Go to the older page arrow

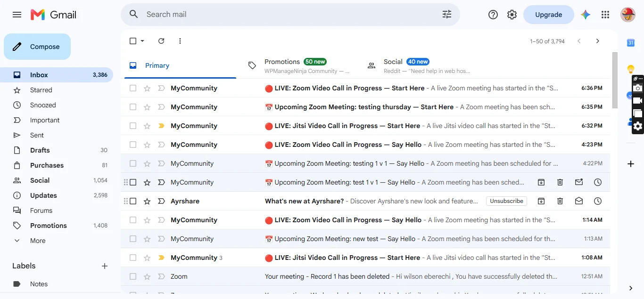598,41
